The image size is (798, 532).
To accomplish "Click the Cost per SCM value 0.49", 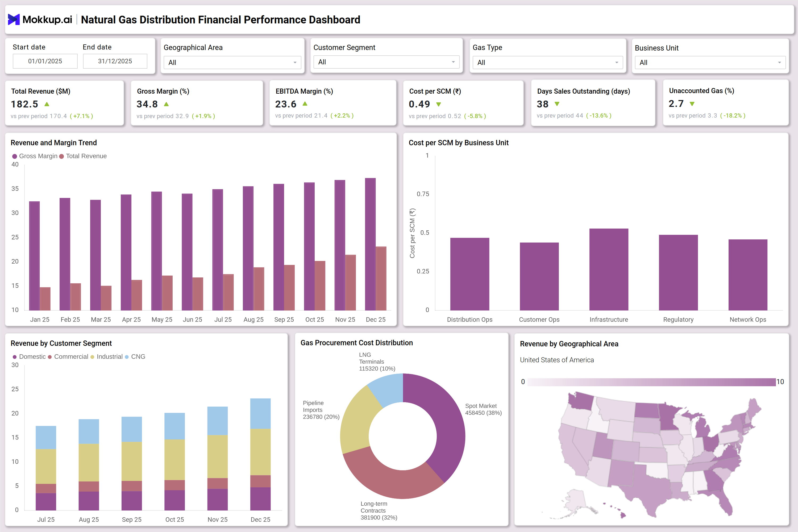I will tap(419, 104).
